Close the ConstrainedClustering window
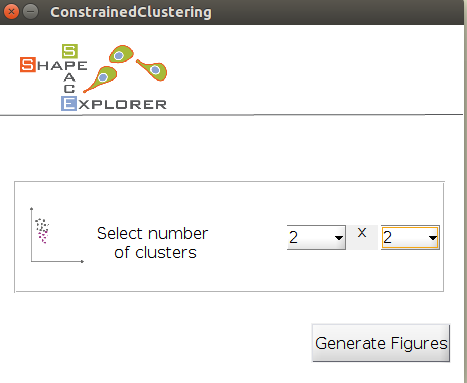This screenshot has width=467, height=383. tap(11, 12)
